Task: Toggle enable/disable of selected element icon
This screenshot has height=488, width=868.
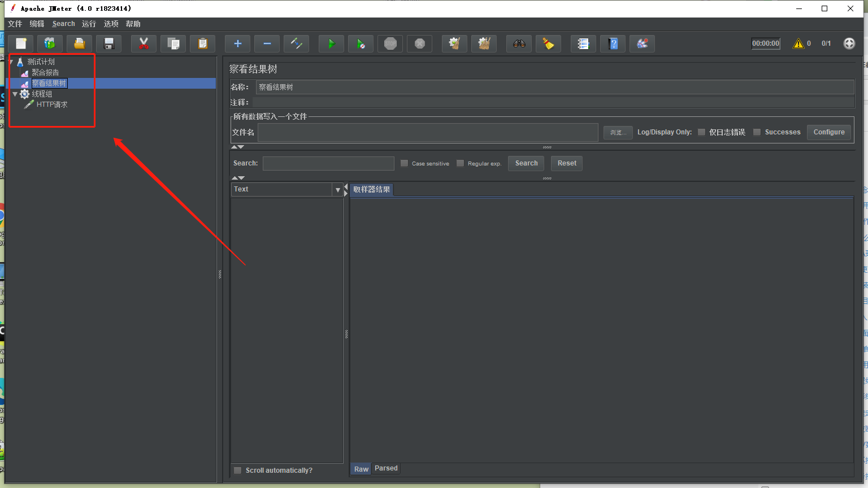Action: [296, 43]
